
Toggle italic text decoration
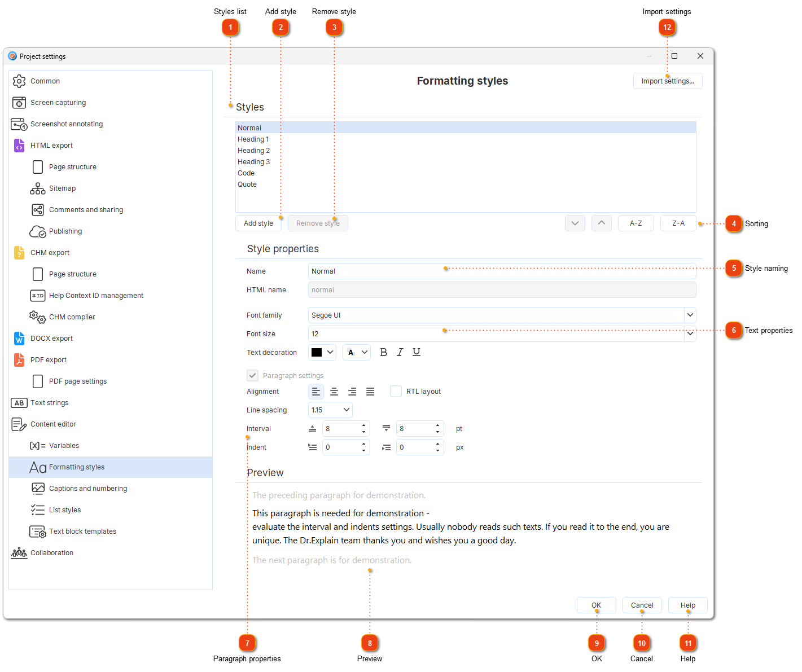click(x=400, y=352)
